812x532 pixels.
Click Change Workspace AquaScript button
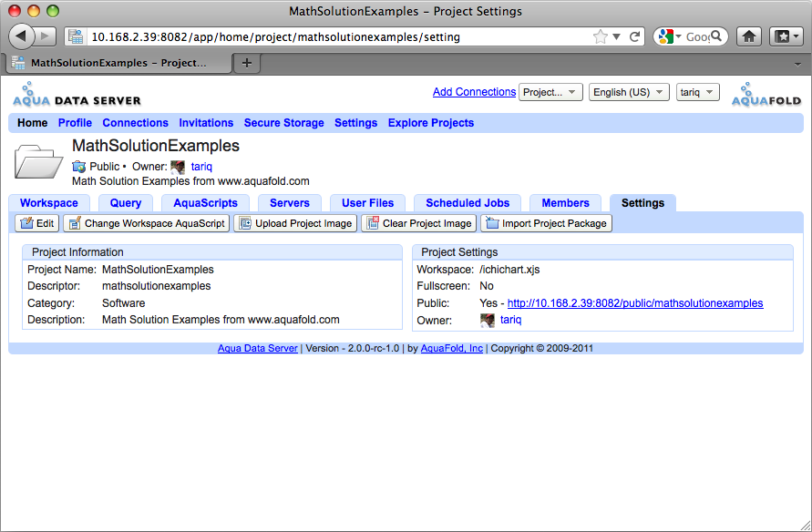click(147, 223)
